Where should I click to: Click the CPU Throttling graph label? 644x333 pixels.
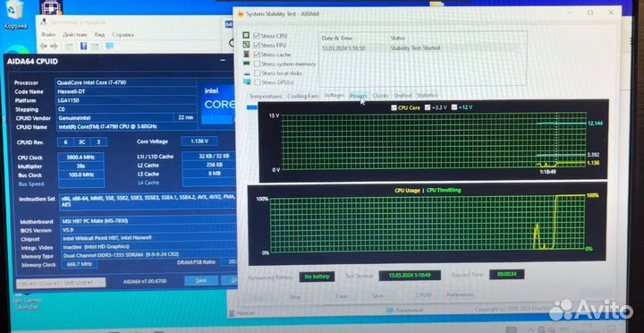[x=444, y=191]
